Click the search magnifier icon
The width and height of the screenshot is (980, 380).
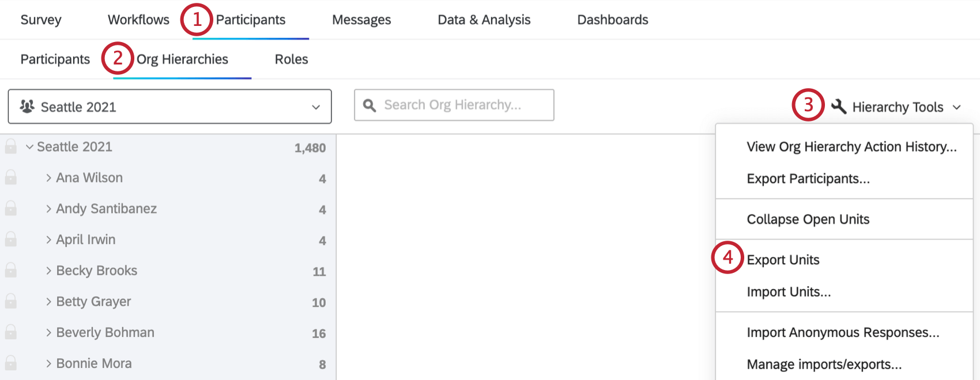coord(370,105)
